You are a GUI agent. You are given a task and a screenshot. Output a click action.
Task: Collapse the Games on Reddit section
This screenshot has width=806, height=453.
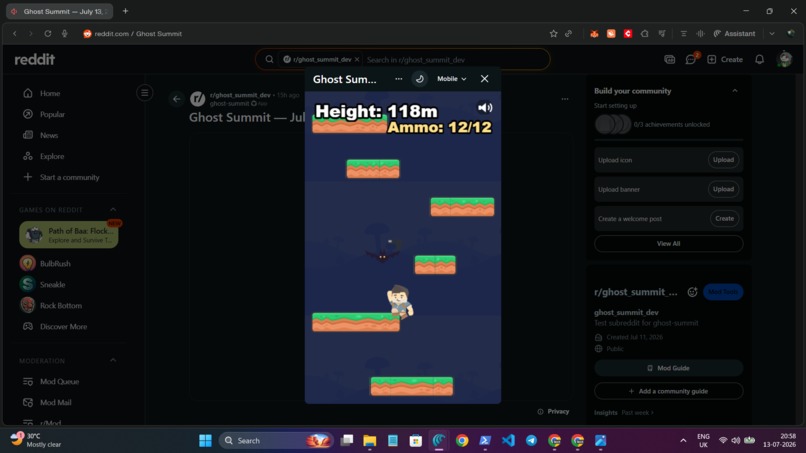pos(113,209)
